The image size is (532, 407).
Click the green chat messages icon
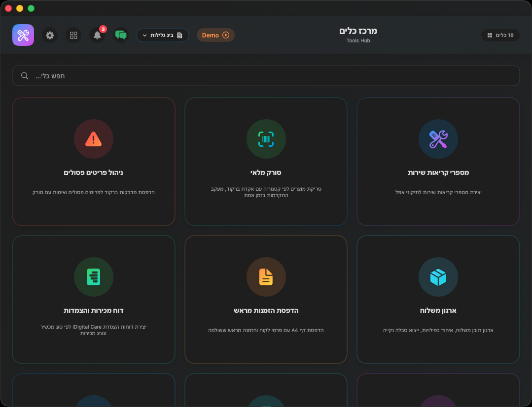coord(121,35)
